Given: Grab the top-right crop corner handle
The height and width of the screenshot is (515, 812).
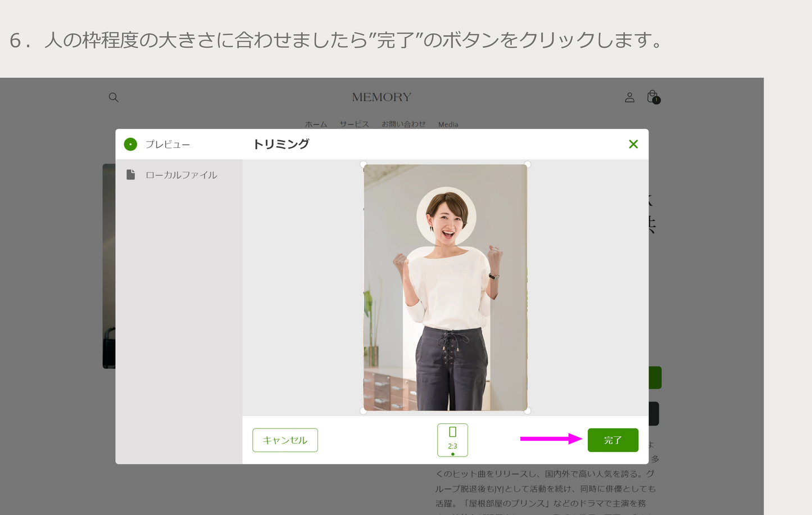Looking at the screenshot, I should pos(527,164).
